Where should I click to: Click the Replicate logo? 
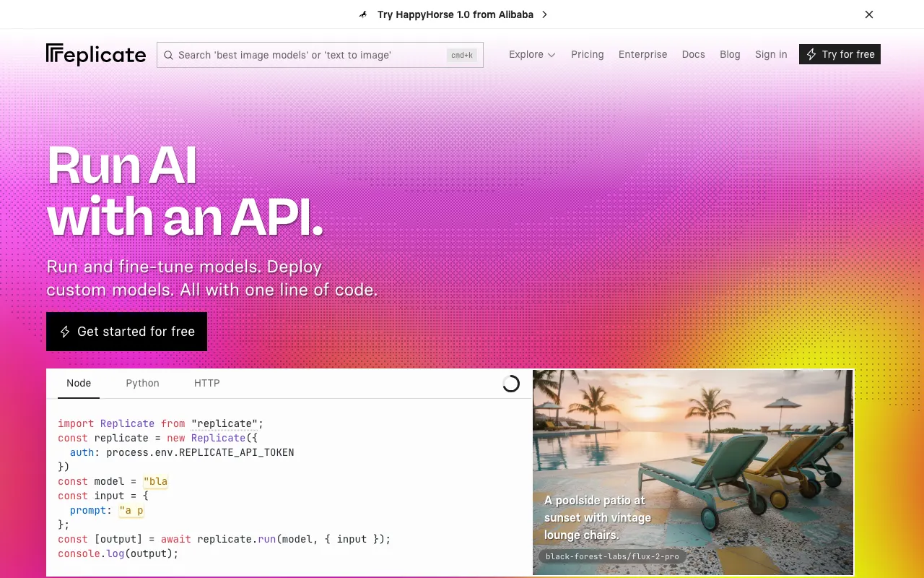point(96,54)
